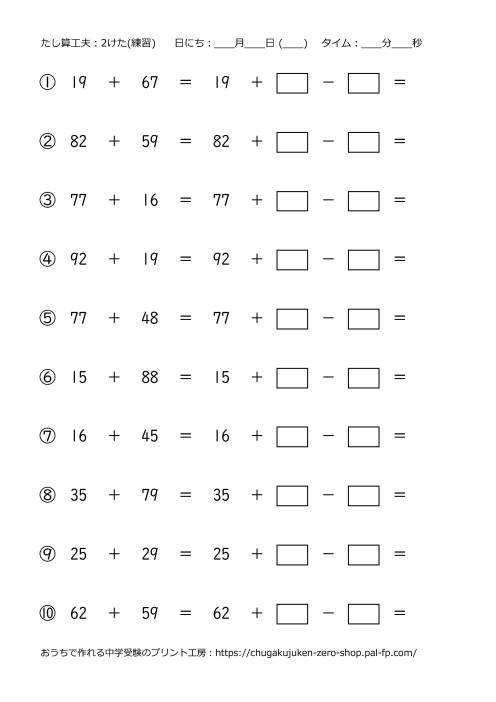Click the first answer box in problem ①
496x702 pixels.
tap(292, 83)
